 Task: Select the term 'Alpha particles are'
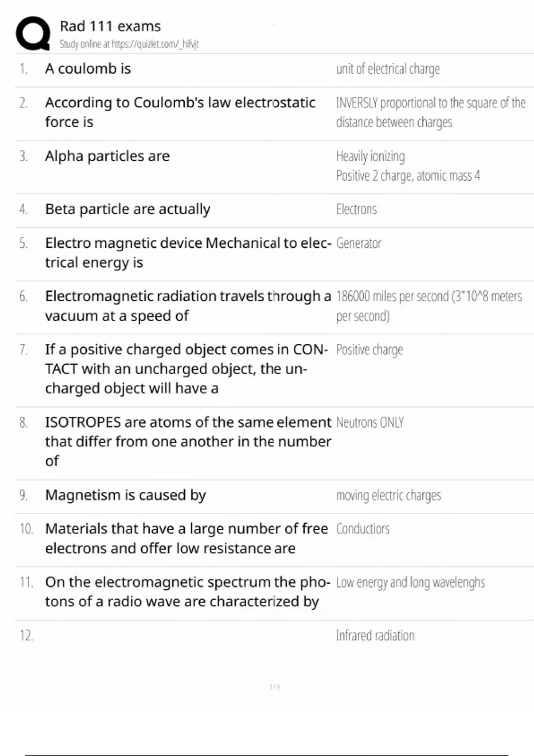107,156
